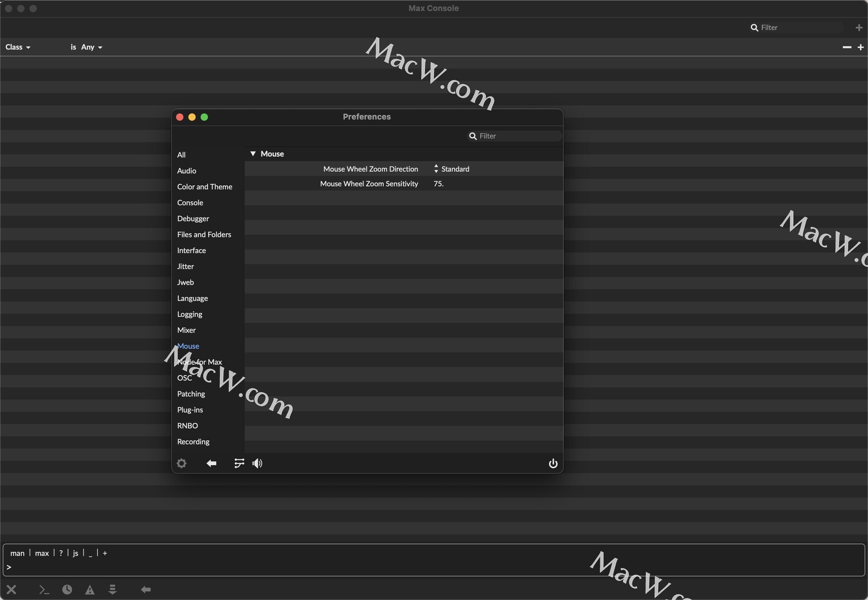
Task: Select the Language category
Action: [193, 298]
